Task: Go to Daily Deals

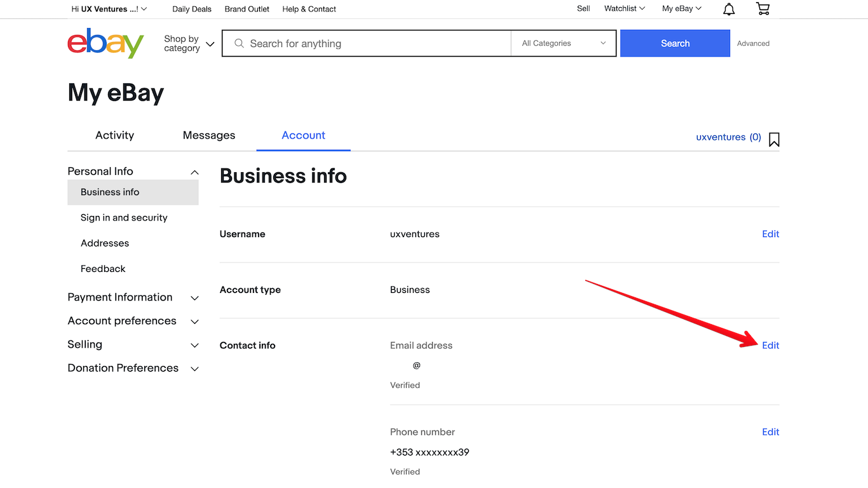Action: click(x=192, y=9)
